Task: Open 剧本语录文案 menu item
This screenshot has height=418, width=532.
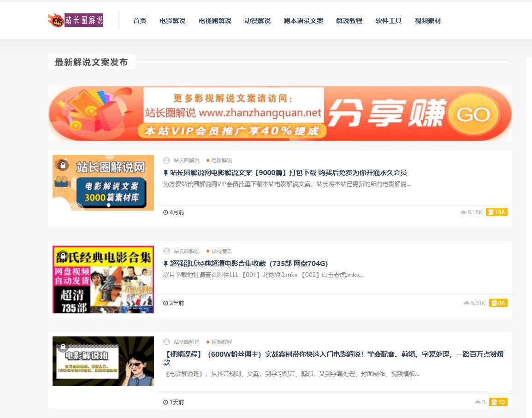Action: 303,21
